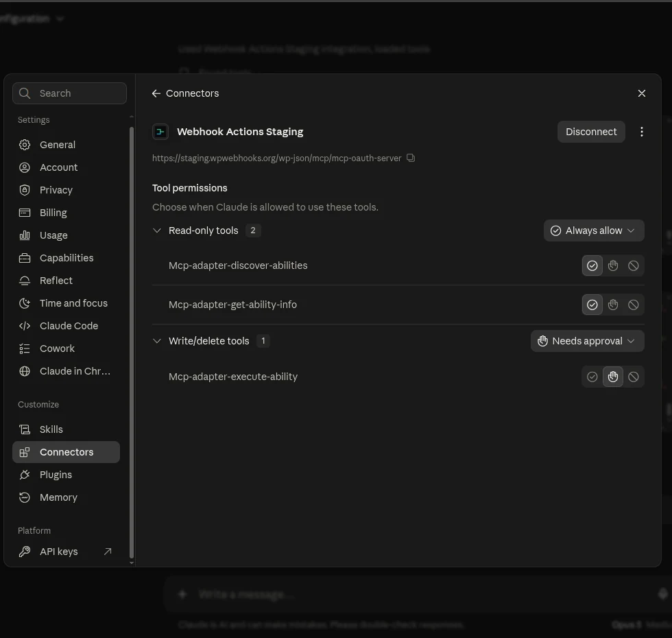The height and width of the screenshot is (638, 672).
Task: Collapse the Write/delete tools section
Action: coord(157,342)
